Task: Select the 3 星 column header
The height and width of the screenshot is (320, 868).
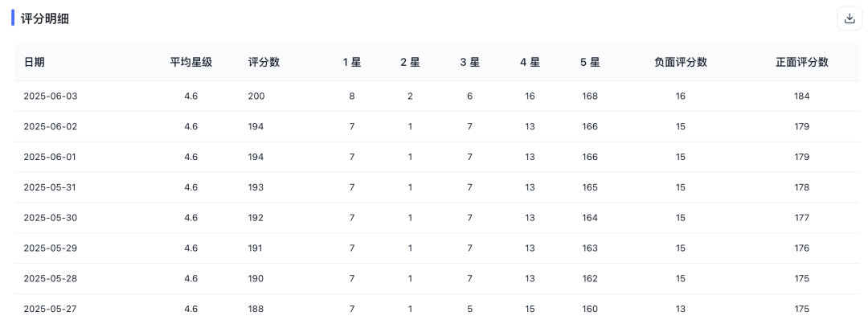Action: coord(469,63)
